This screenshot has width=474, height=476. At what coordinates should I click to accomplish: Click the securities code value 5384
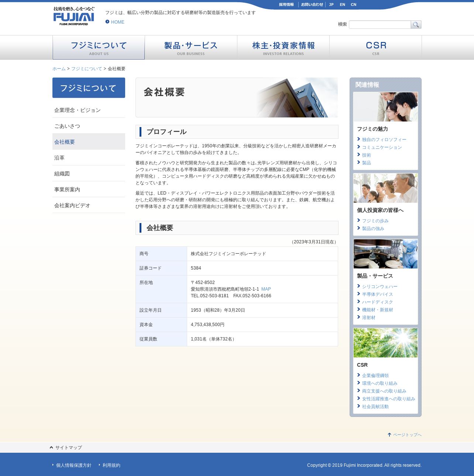pos(196,268)
